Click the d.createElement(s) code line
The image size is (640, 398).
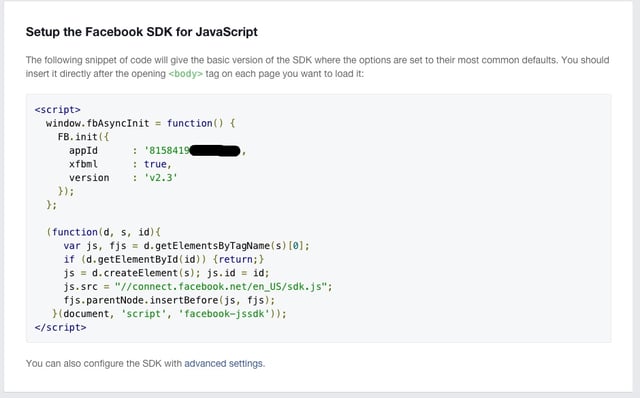[x=167, y=273]
